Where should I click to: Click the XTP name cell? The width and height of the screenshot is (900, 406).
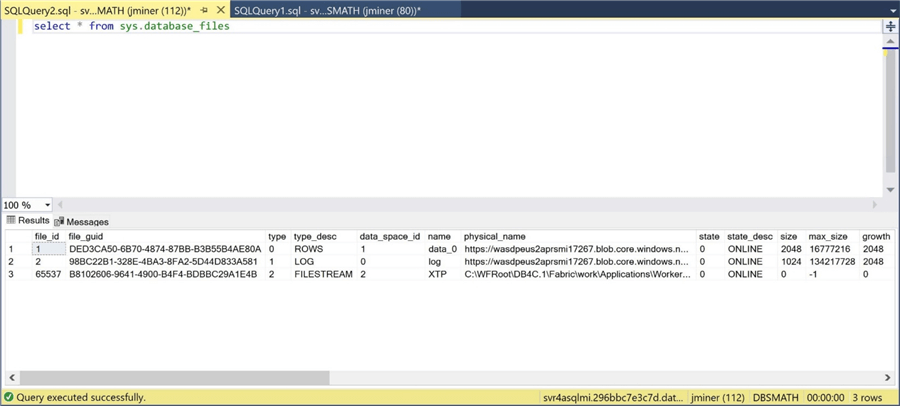pos(443,274)
